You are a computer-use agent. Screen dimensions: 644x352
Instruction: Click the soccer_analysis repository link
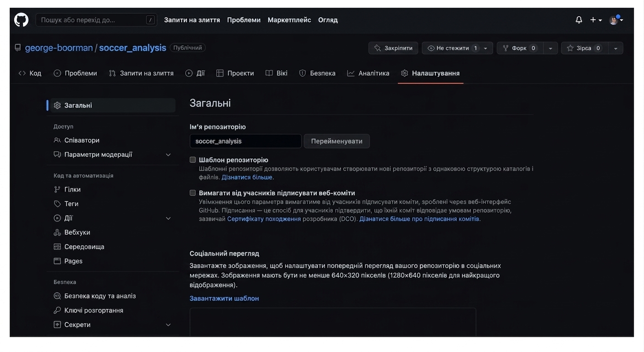(132, 48)
